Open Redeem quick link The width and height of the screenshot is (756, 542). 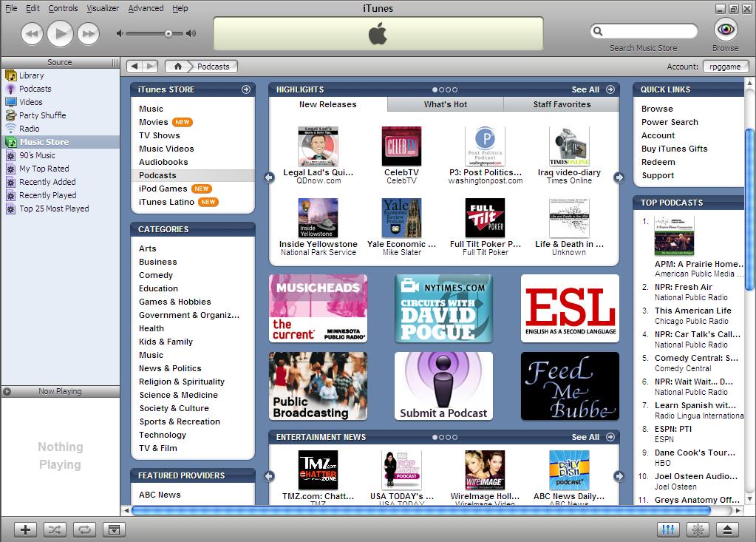point(658,162)
